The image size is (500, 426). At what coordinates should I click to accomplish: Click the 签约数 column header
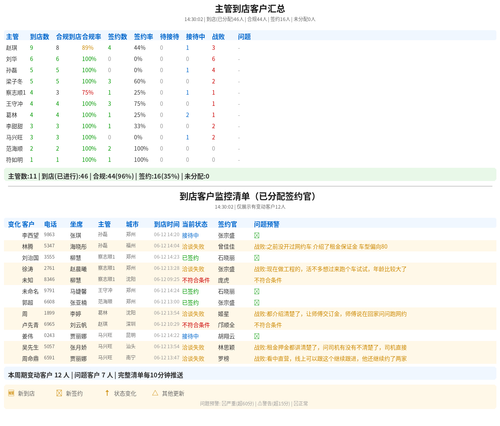coord(117,37)
